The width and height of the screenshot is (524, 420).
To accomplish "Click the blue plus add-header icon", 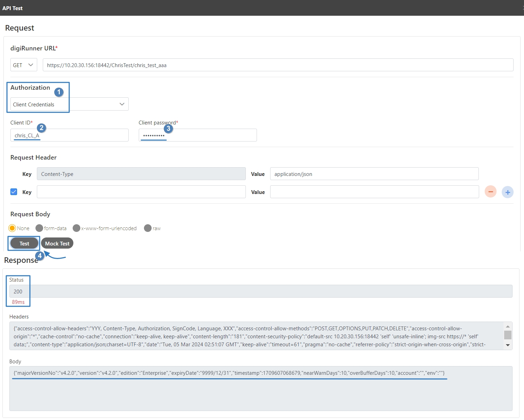I will (x=507, y=192).
